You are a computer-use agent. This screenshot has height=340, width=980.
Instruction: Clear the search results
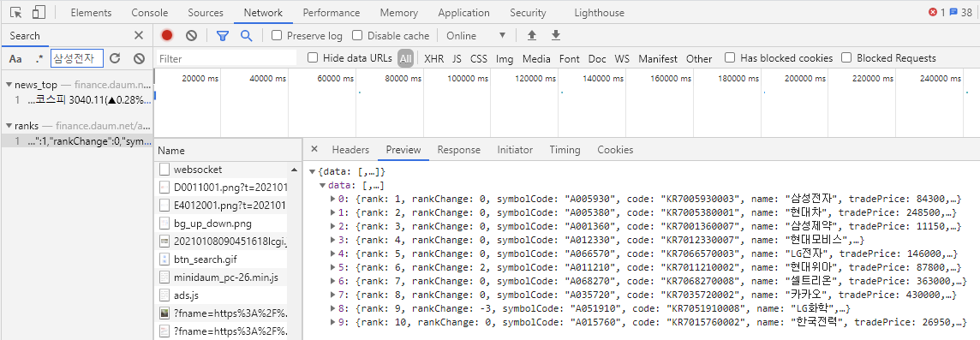tap(140, 59)
